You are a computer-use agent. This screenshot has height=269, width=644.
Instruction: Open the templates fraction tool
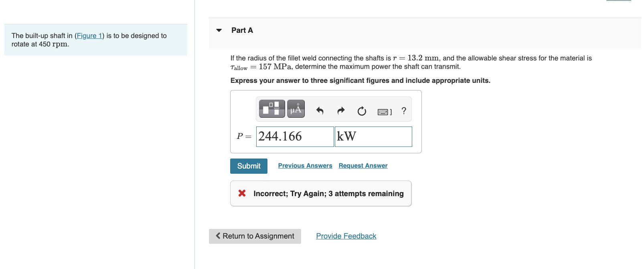coord(272,108)
